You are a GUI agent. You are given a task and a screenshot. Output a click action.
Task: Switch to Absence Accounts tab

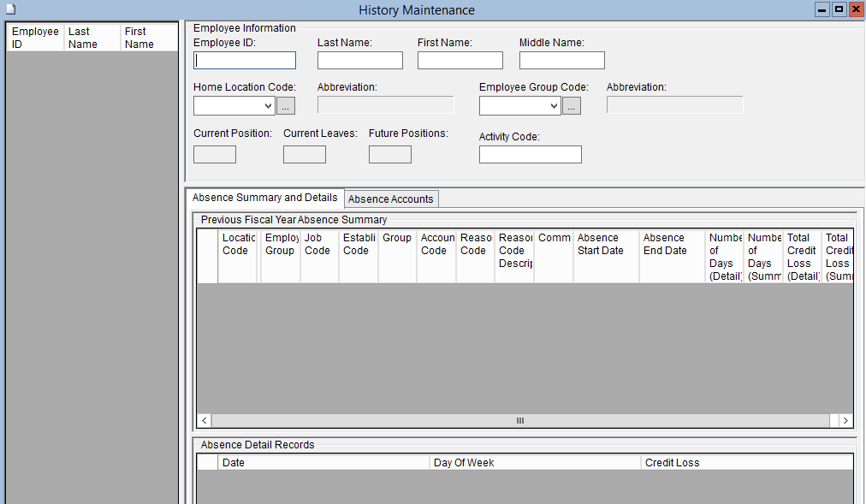(x=391, y=199)
